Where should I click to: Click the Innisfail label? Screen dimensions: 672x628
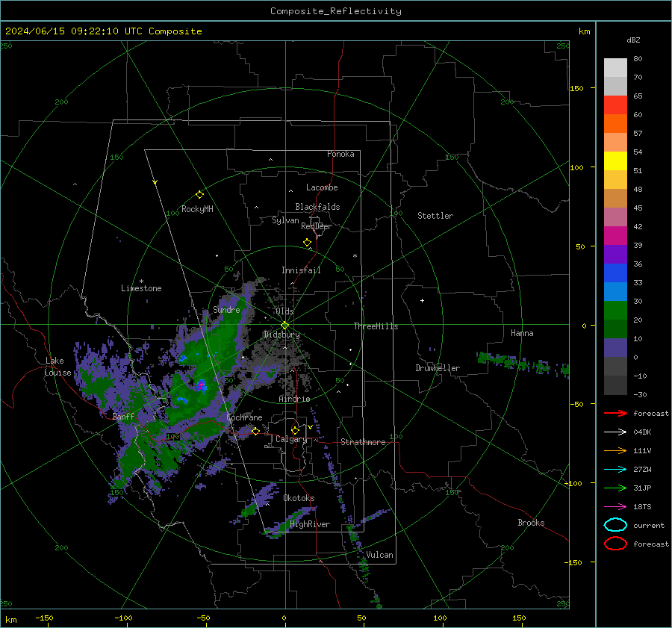point(301,270)
